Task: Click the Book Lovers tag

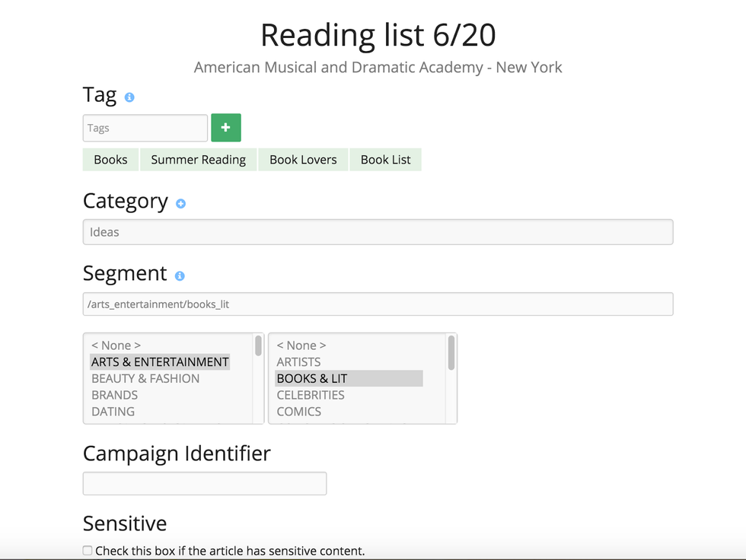Action: click(303, 160)
